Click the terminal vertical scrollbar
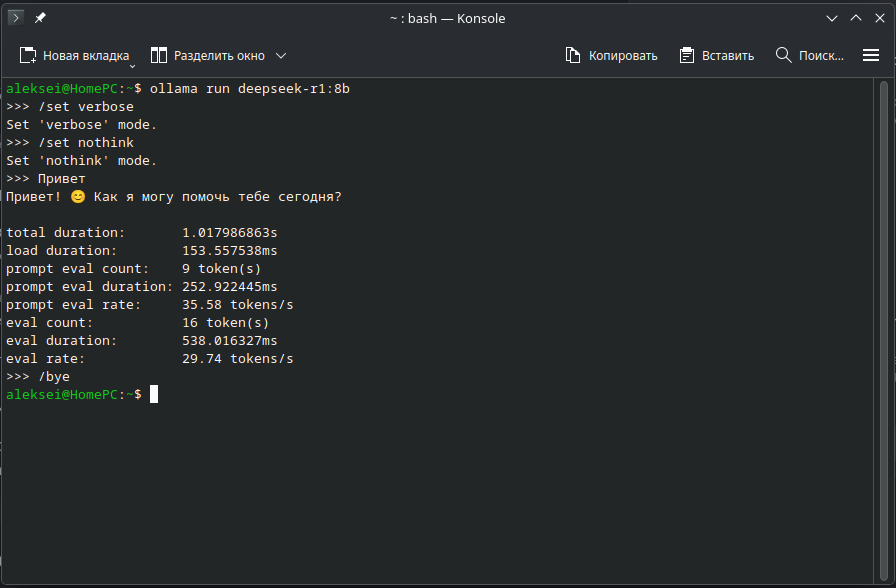The image size is (896, 588). [883, 330]
